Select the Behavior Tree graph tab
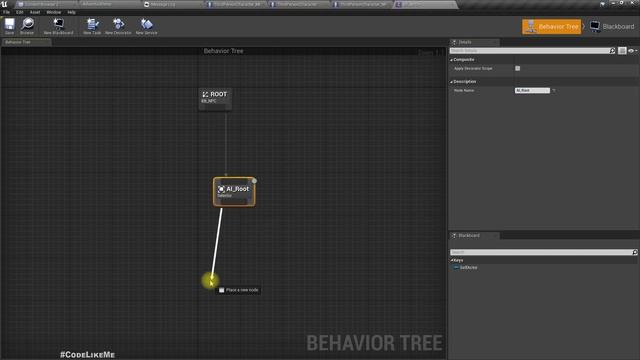This screenshot has height=360, width=640. [x=26, y=42]
